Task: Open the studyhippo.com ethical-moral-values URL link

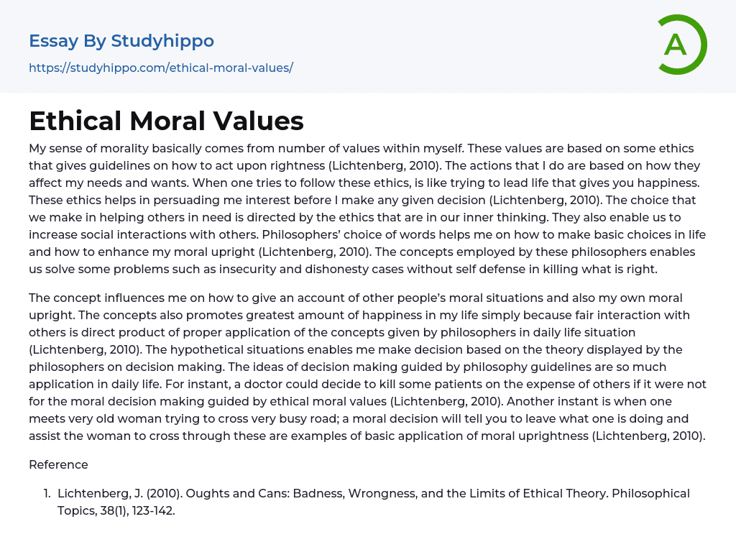Action: (x=160, y=68)
